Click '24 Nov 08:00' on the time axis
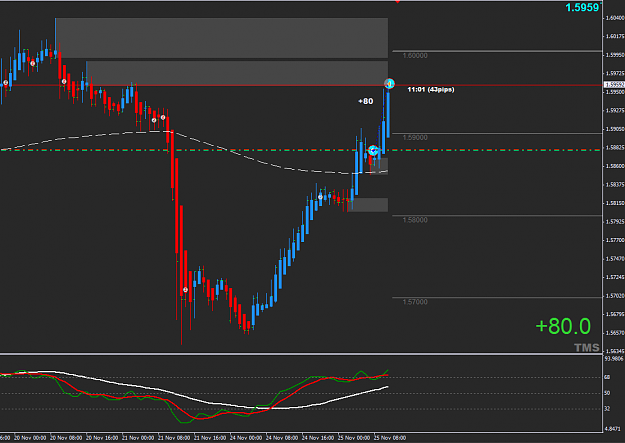 tap(282, 438)
